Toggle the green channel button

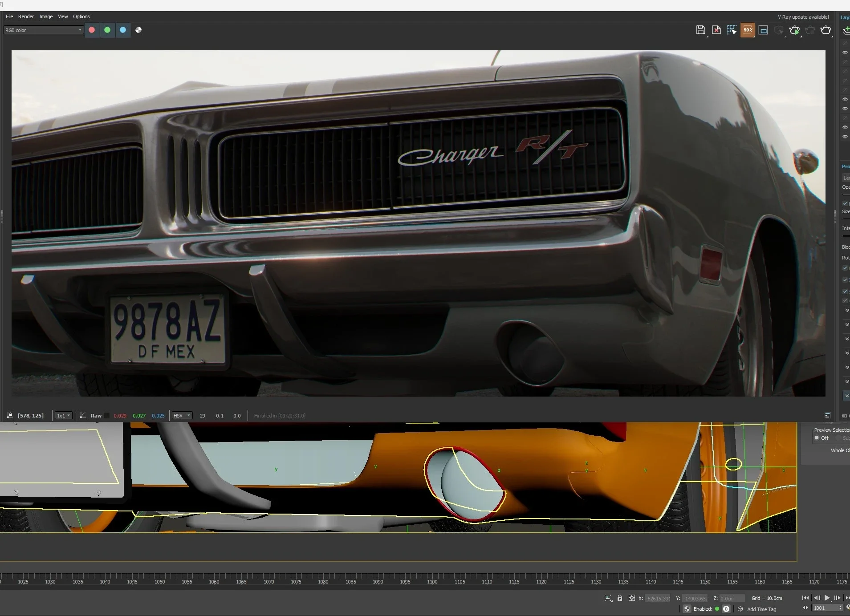107,30
